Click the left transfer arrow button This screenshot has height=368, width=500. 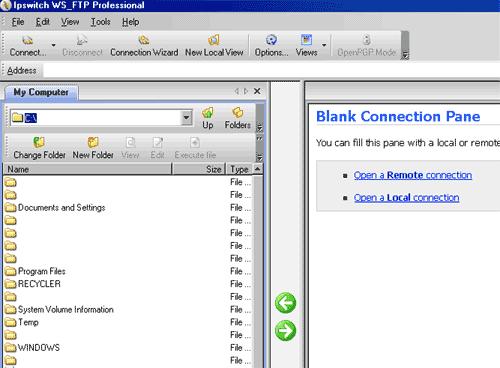click(285, 303)
